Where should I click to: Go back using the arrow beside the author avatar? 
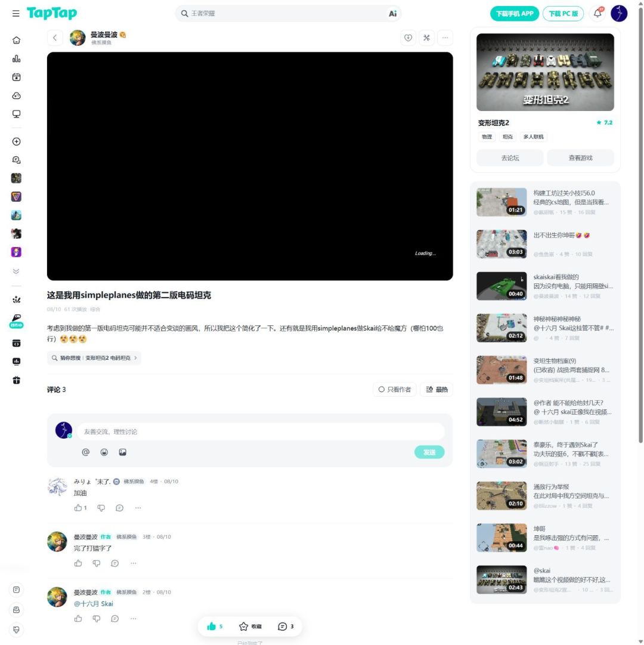(55, 38)
